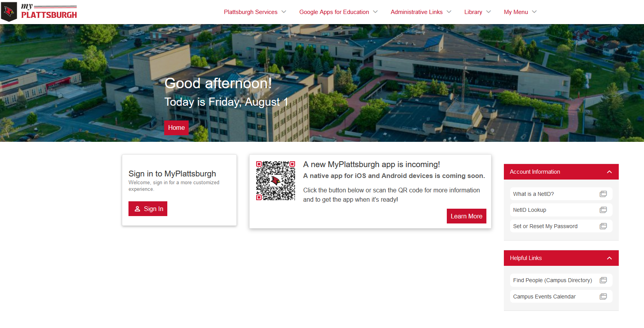Screen dimensions: 644x328
Task: Click 'A new MyPlattsburgh app is incoming!' heading
Action: (x=371, y=164)
